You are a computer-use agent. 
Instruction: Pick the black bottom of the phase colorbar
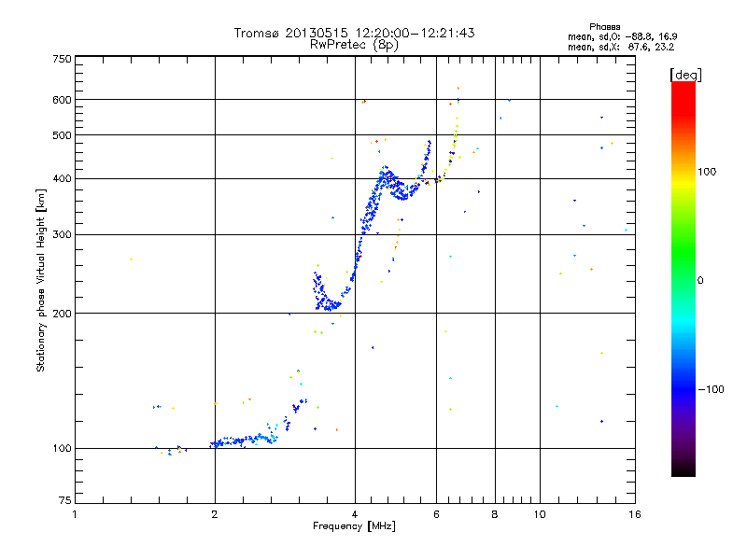coord(684,469)
